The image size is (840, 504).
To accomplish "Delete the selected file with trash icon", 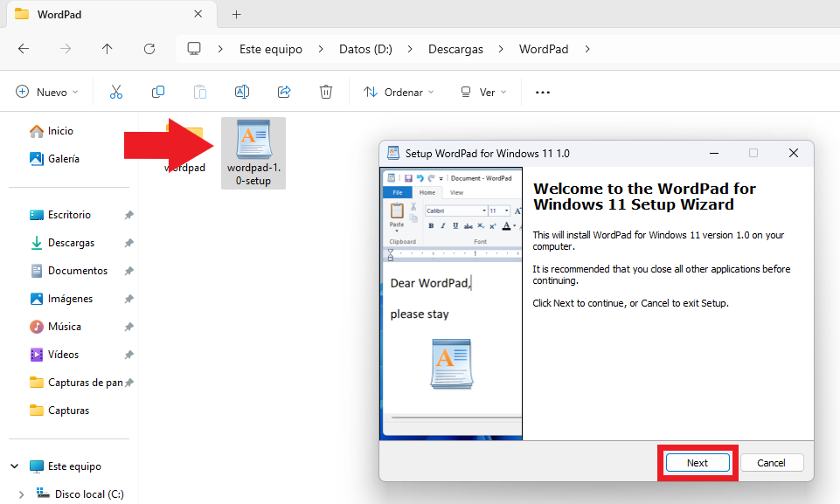I will pyautogui.click(x=326, y=92).
